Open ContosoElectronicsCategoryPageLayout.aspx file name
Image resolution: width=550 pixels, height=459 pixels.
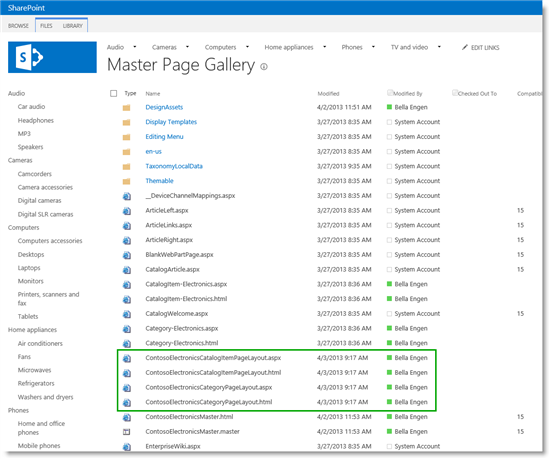209,387
